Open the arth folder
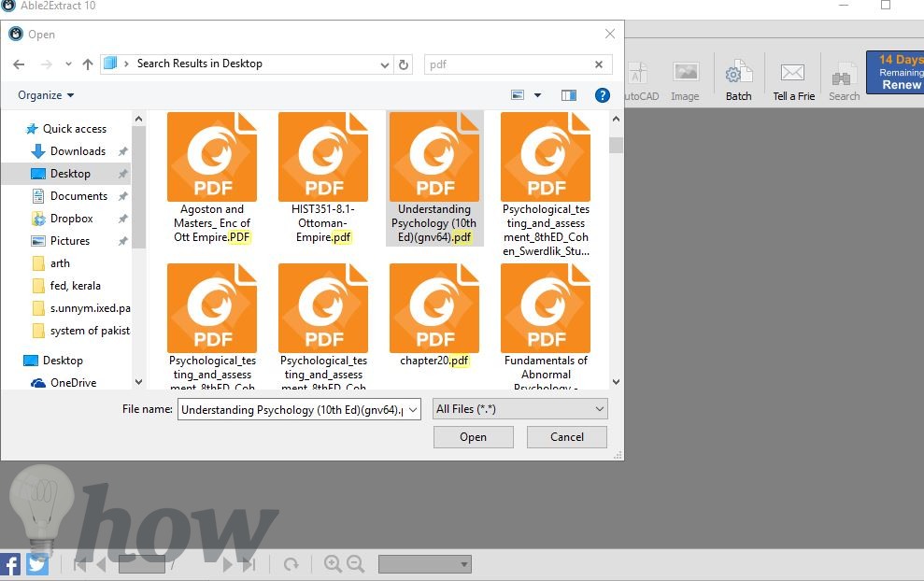This screenshot has width=924, height=581. click(x=51, y=262)
